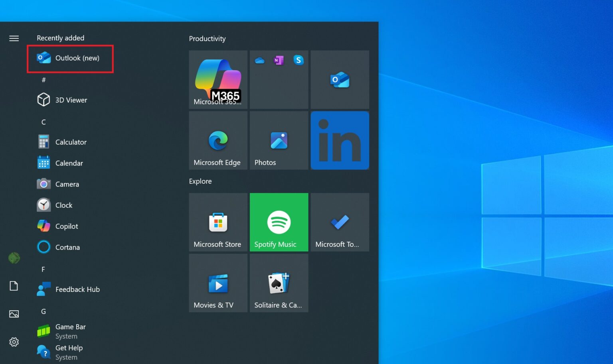Jump to apps starting with C
Screen dimensions: 613x364
pyautogui.click(x=43, y=122)
